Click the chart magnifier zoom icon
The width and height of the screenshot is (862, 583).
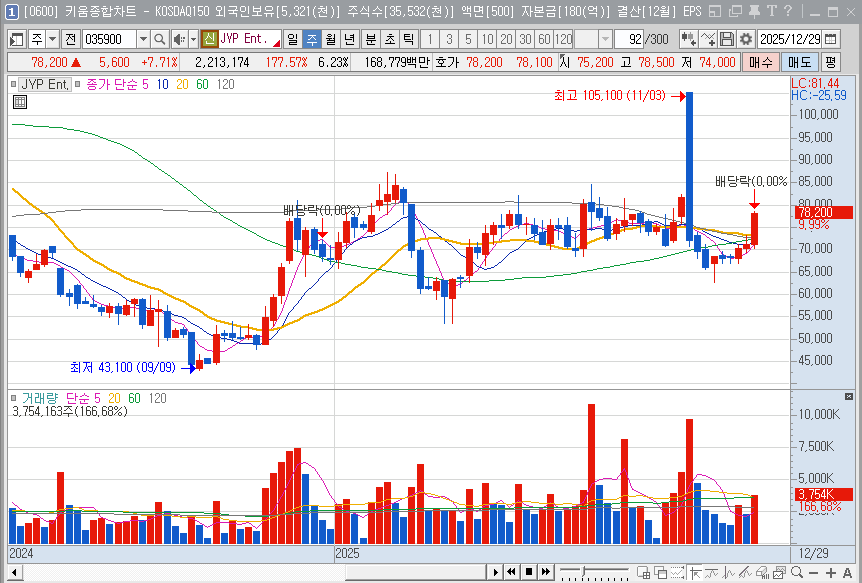pyautogui.click(x=797, y=573)
